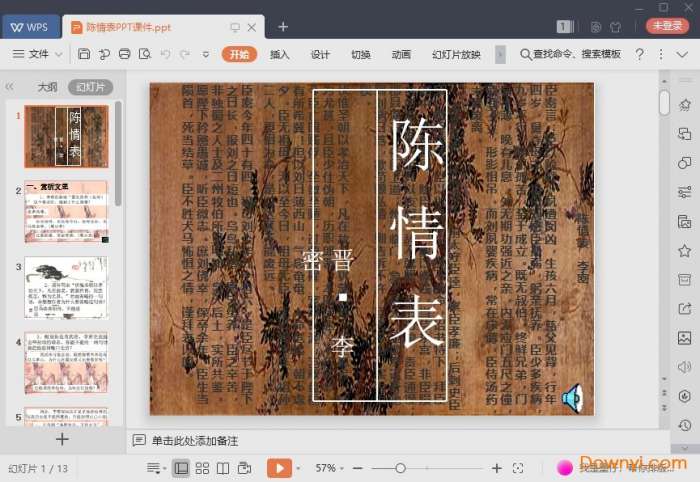
Task: Switch to normal view
Action: (x=181, y=468)
